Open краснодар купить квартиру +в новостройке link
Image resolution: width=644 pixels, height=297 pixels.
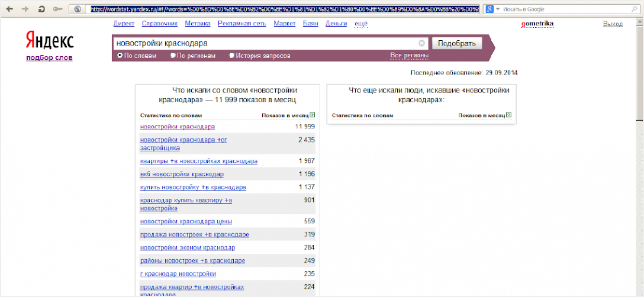point(186,204)
